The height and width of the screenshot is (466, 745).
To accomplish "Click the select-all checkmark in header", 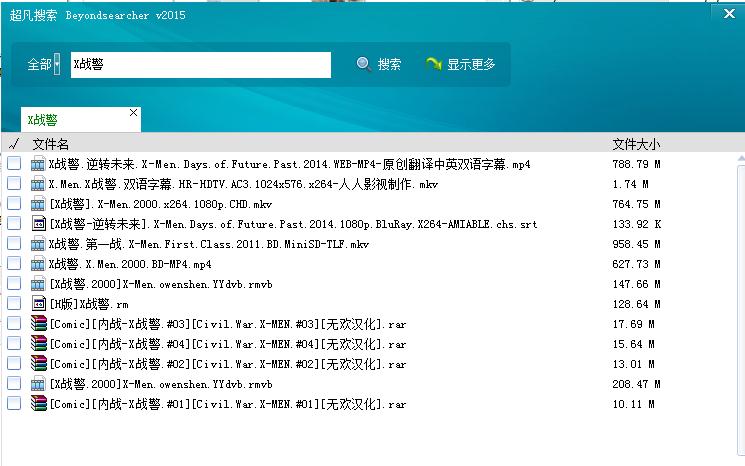I will [x=14, y=143].
